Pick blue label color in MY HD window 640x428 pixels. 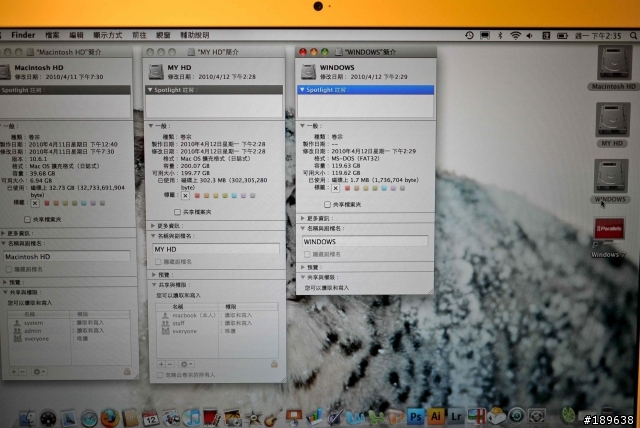(x=234, y=196)
